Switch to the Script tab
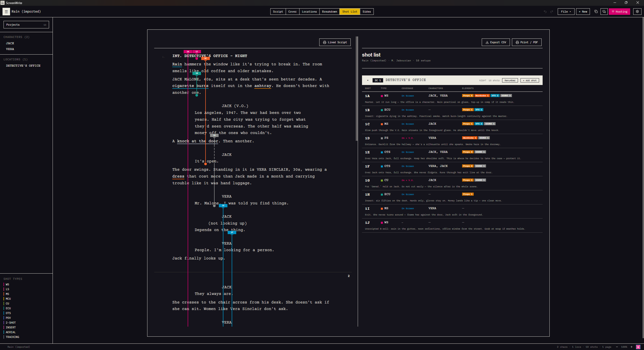The image size is (644, 350). click(x=278, y=12)
